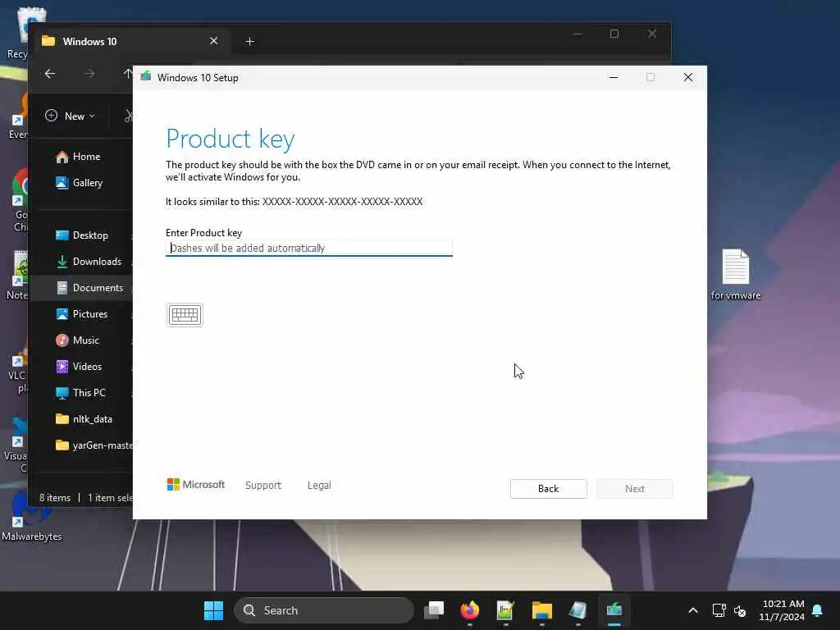The image size is (840, 630).
Task: Click the Enter Product key field
Action: click(x=309, y=248)
